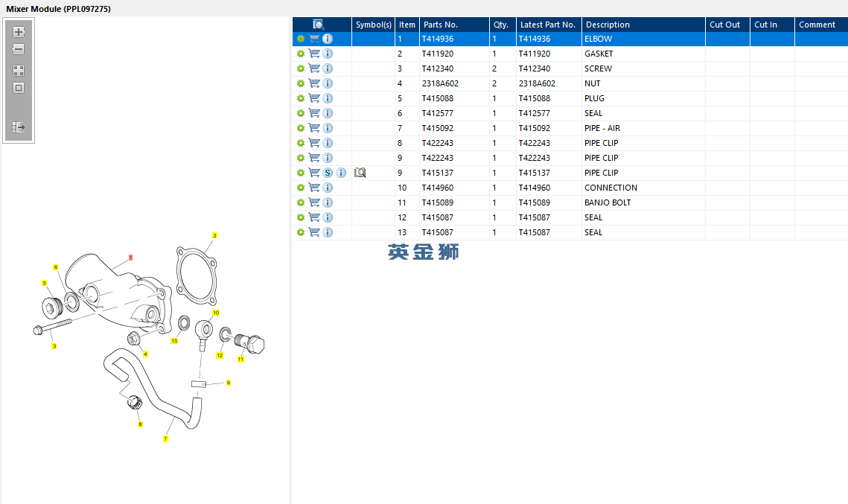Screen dimensions: 848x504
Task: Click gear icon for ELBOW row
Action: (x=301, y=39)
